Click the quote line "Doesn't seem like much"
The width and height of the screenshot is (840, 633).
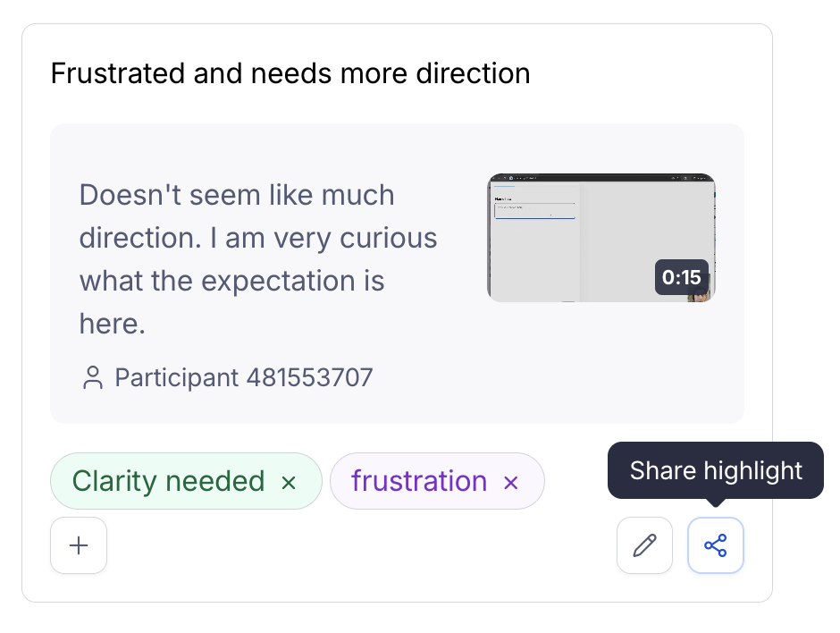point(237,195)
